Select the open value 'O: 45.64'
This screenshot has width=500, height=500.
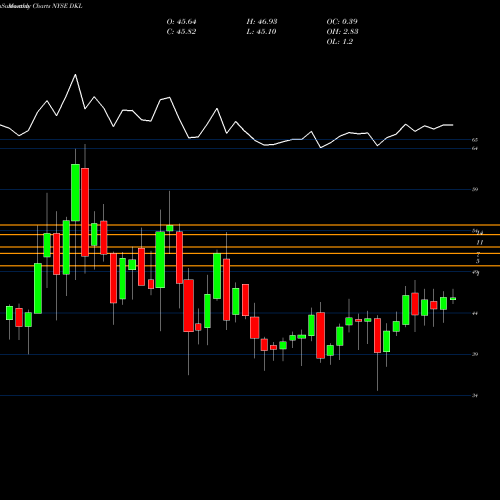tap(181, 22)
